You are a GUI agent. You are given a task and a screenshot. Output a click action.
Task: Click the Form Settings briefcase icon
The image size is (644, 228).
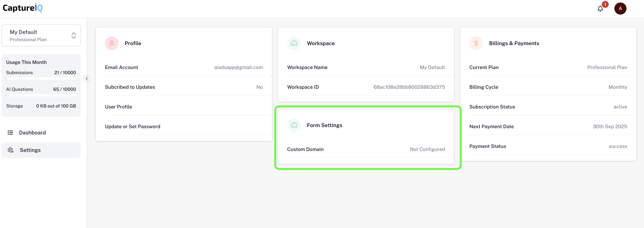[294, 125]
